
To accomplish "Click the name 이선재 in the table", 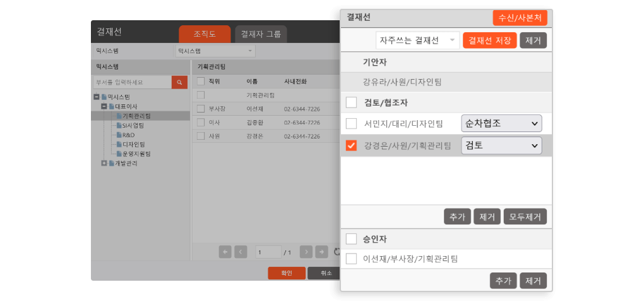I will 254,109.
